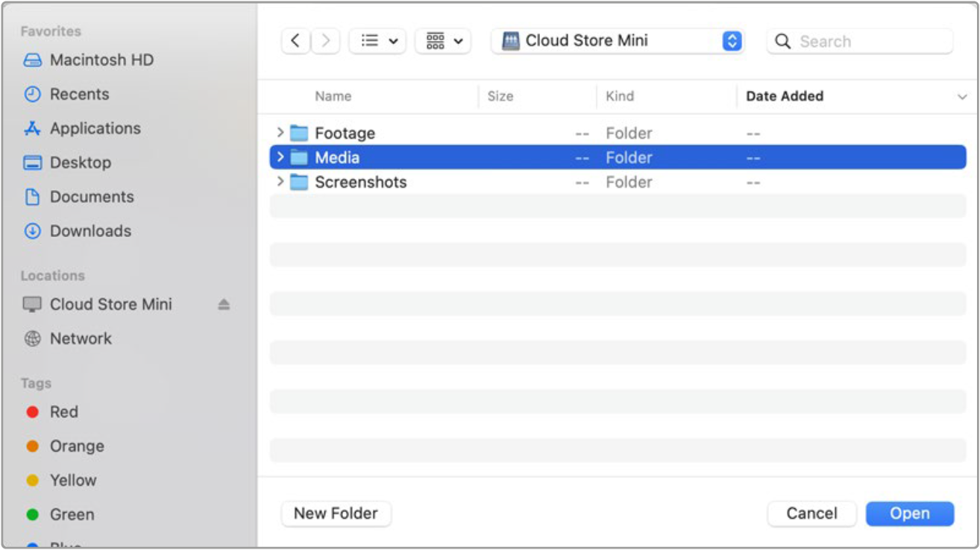
Task: Click the Media folder icon
Action: click(299, 158)
